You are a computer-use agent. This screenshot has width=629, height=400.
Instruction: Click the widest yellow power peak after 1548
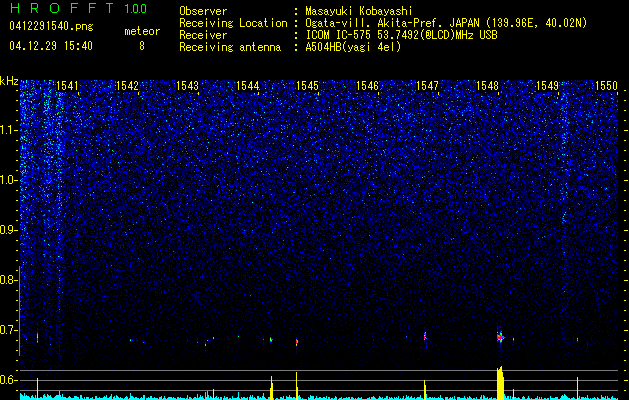(500, 383)
